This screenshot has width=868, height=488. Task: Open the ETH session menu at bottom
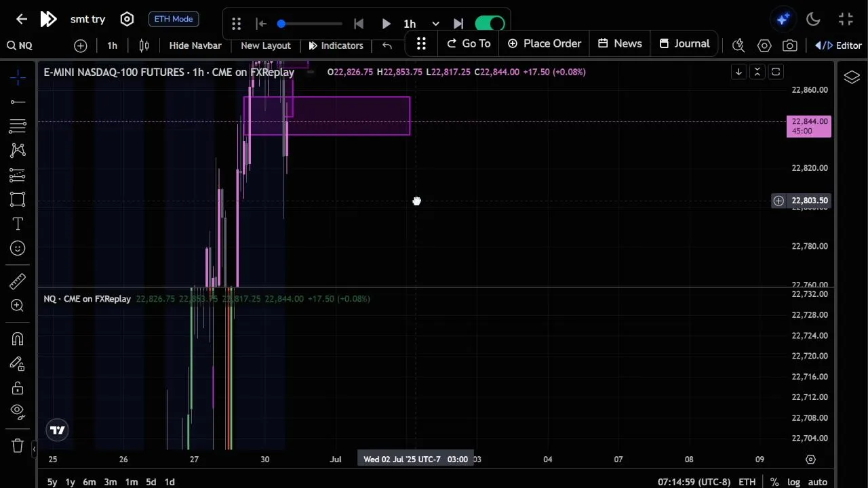[747, 482]
